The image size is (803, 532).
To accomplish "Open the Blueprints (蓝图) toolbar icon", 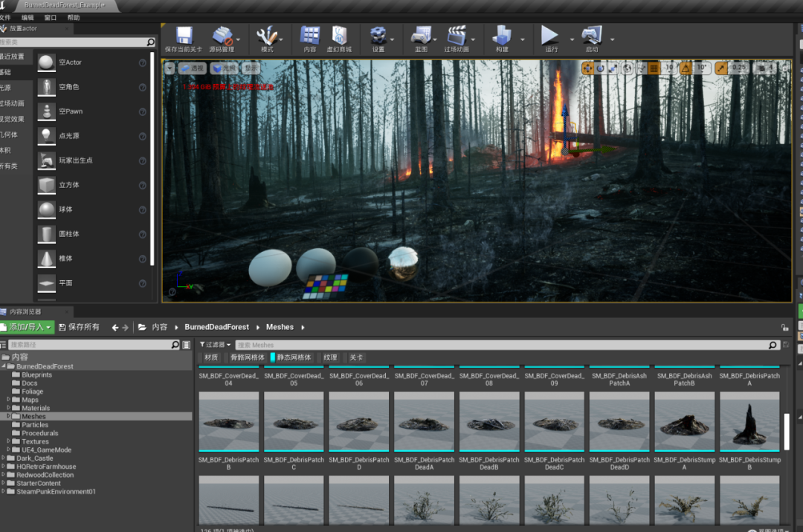I will pos(421,36).
